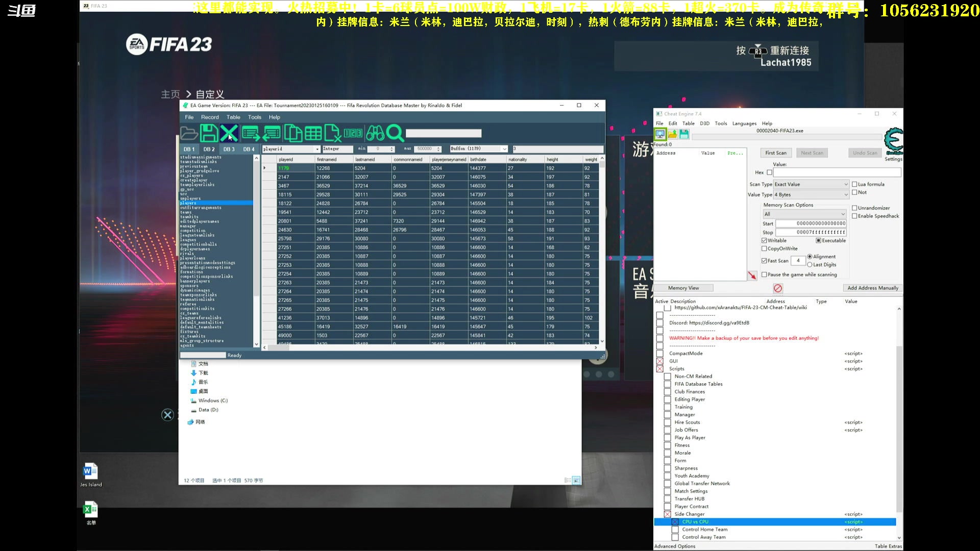Check Pause the game while scanning
The width and height of the screenshot is (980, 551).
pos(764,274)
